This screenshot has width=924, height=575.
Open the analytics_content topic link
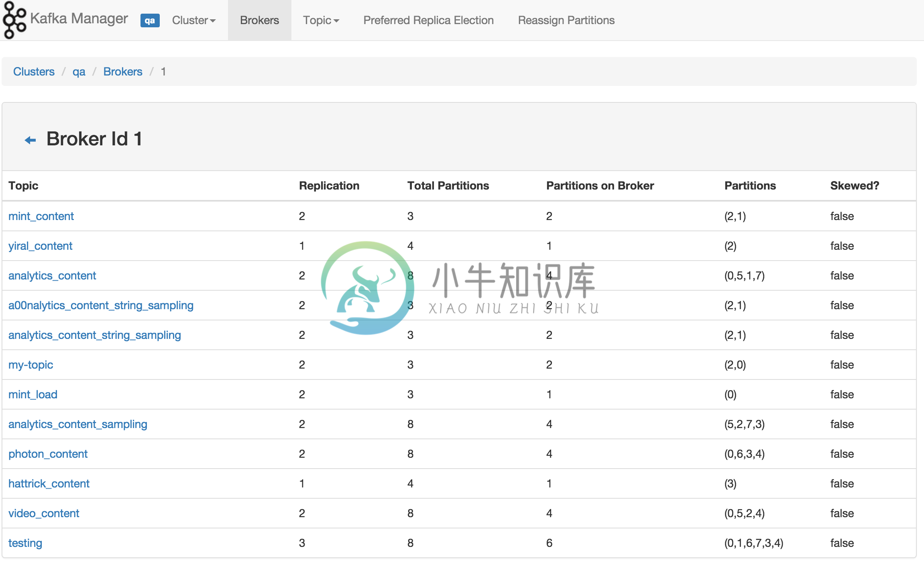point(52,275)
